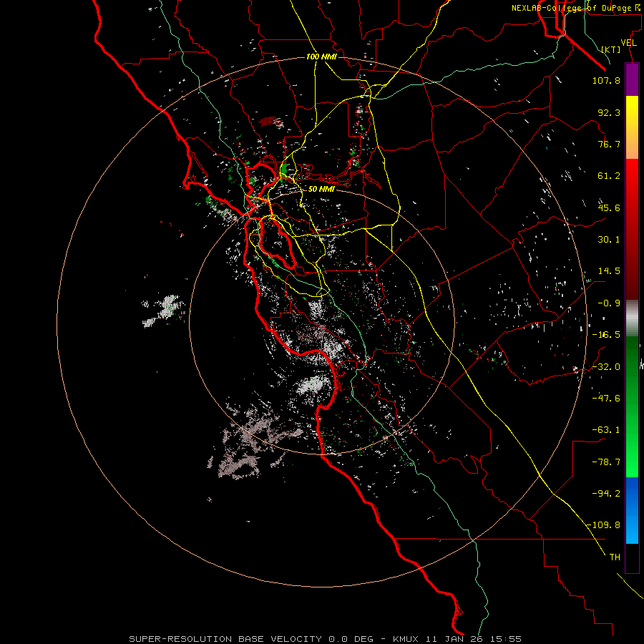Select the -78.7 legend value

tap(606, 462)
